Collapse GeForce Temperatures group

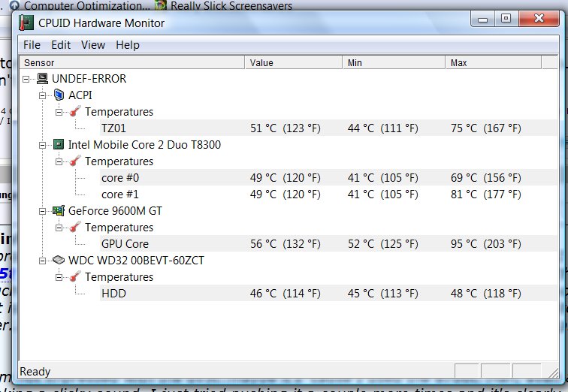coord(59,228)
